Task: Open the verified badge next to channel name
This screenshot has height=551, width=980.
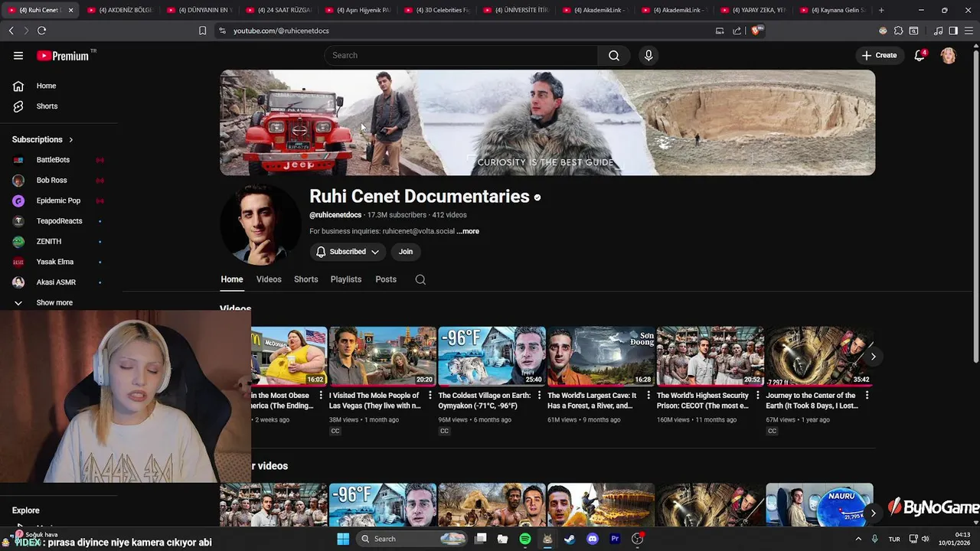Action: coord(537,197)
